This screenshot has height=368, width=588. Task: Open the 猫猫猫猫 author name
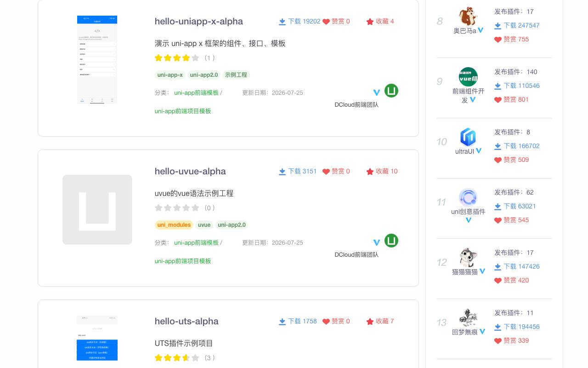point(465,272)
